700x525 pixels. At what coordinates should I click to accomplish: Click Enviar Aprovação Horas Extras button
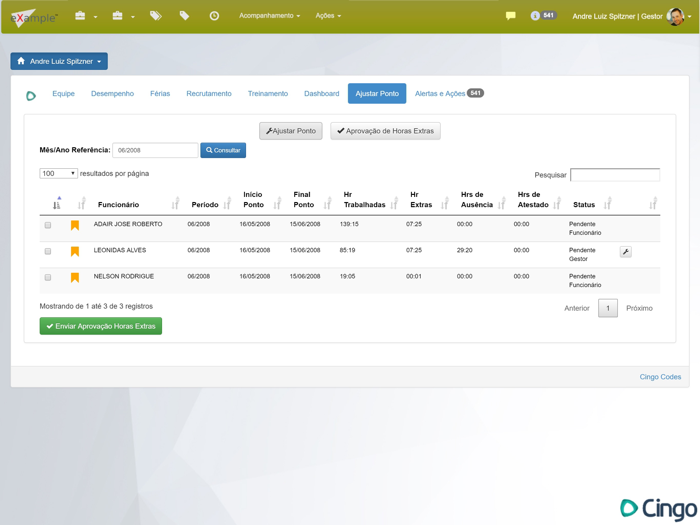click(x=101, y=326)
